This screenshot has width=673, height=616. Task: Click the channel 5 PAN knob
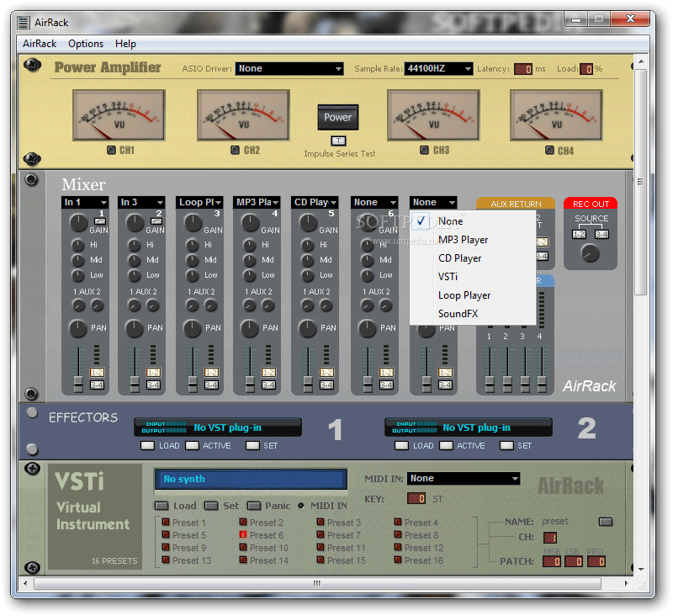coord(307,328)
